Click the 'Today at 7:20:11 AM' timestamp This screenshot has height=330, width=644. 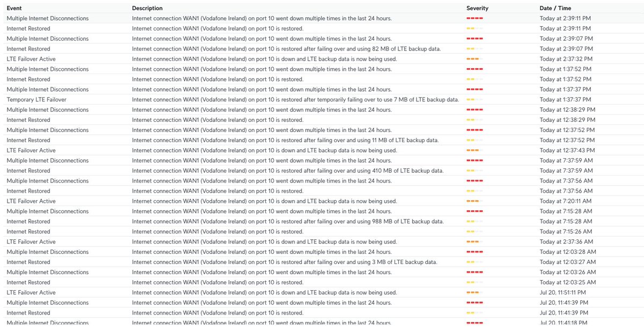click(x=566, y=201)
